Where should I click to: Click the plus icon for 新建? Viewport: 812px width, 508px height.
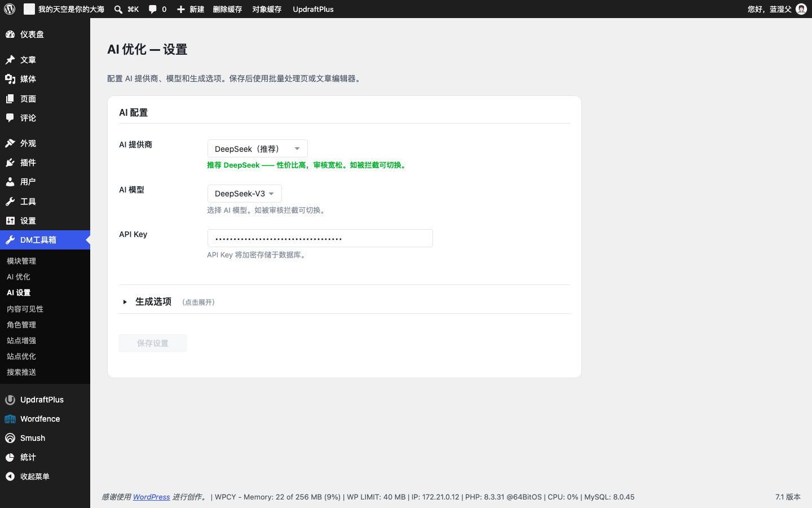pos(181,9)
